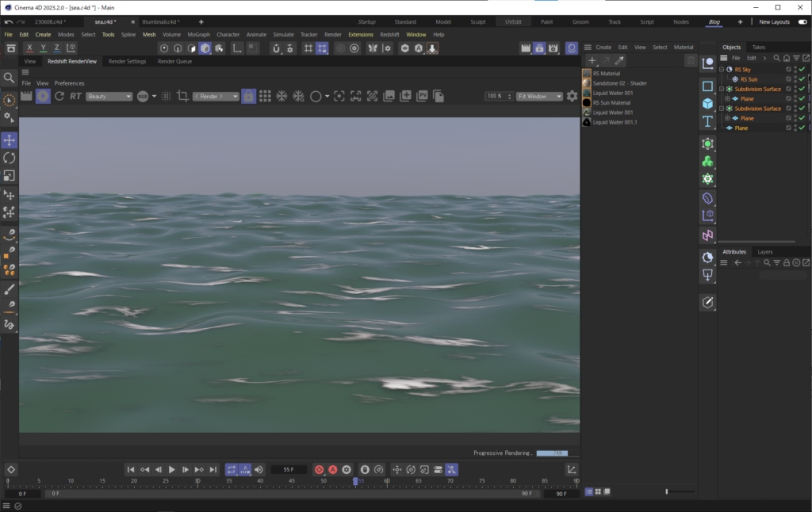Select the Text spline tool in the sidebar
This screenshot has width=812, height=512.
(x=707, y=120)
